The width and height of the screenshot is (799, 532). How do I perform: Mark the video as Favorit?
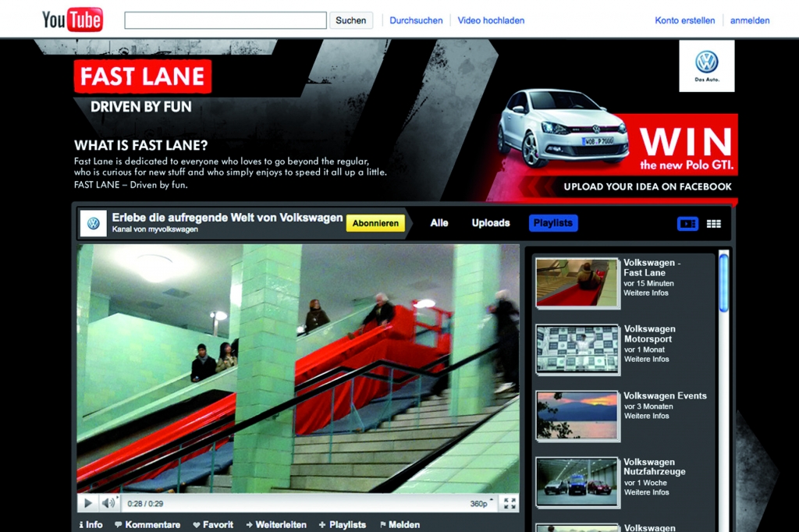pos(213,524)
